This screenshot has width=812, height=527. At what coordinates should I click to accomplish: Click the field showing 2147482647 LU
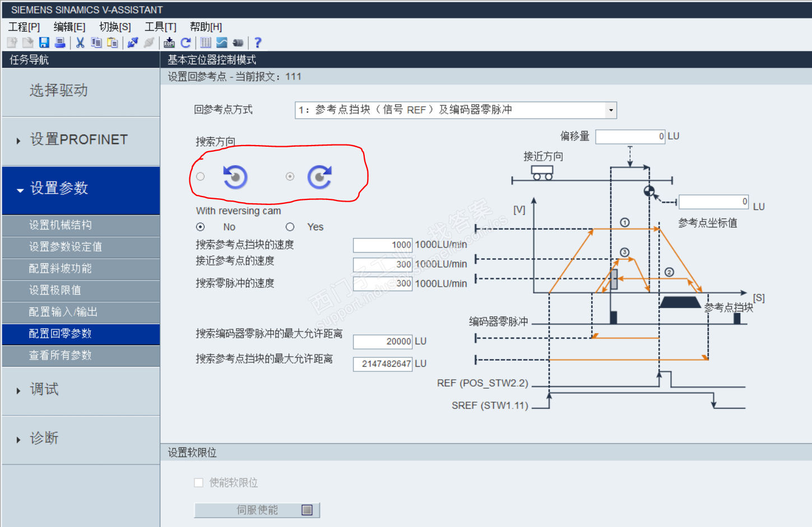point(383,364)
